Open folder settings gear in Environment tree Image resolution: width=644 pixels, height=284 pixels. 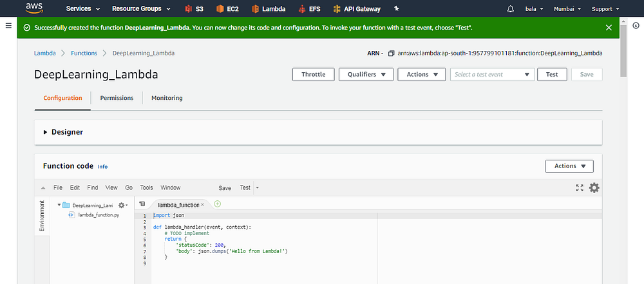[x=123, y=205]
